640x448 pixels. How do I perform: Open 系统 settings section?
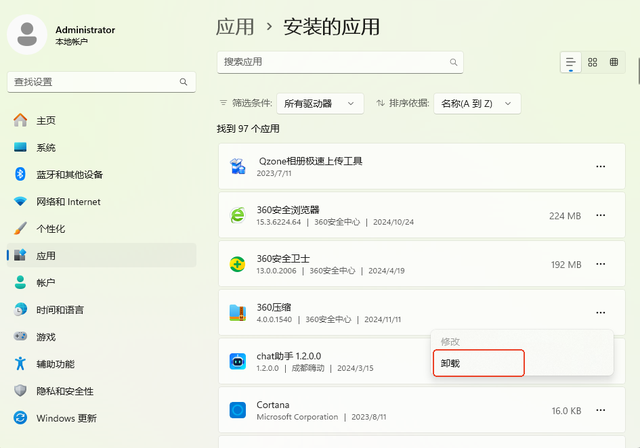point(102,147)
